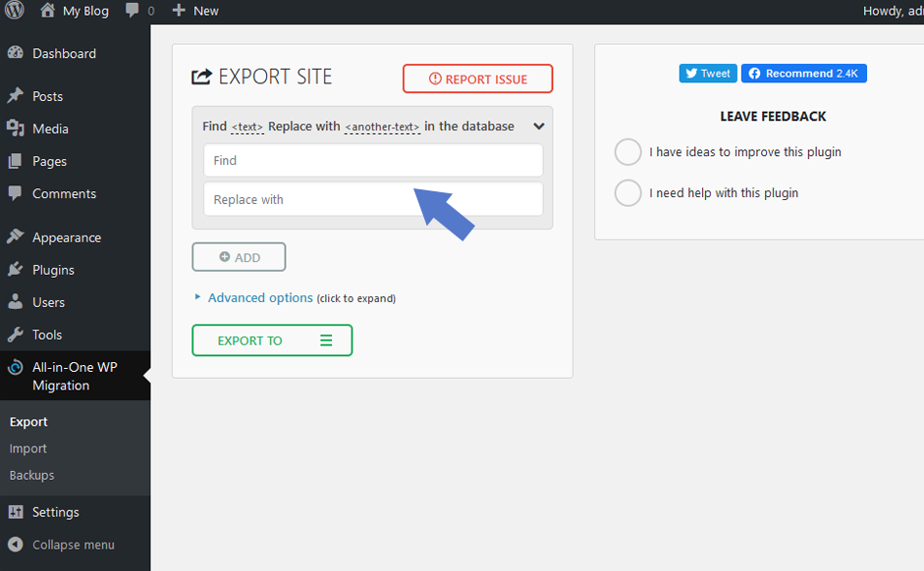Open the Import submenu item

click(27, 448)
